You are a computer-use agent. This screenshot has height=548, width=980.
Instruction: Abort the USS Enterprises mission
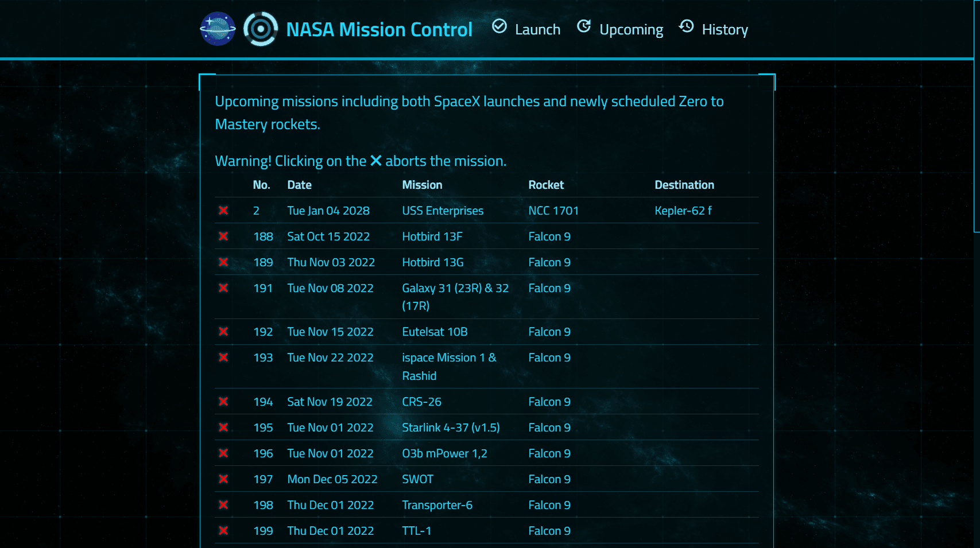coord(223,211)
